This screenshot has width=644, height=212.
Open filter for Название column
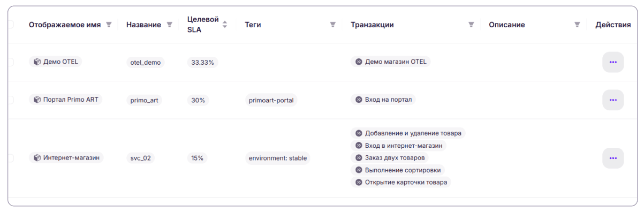point(170,25)
